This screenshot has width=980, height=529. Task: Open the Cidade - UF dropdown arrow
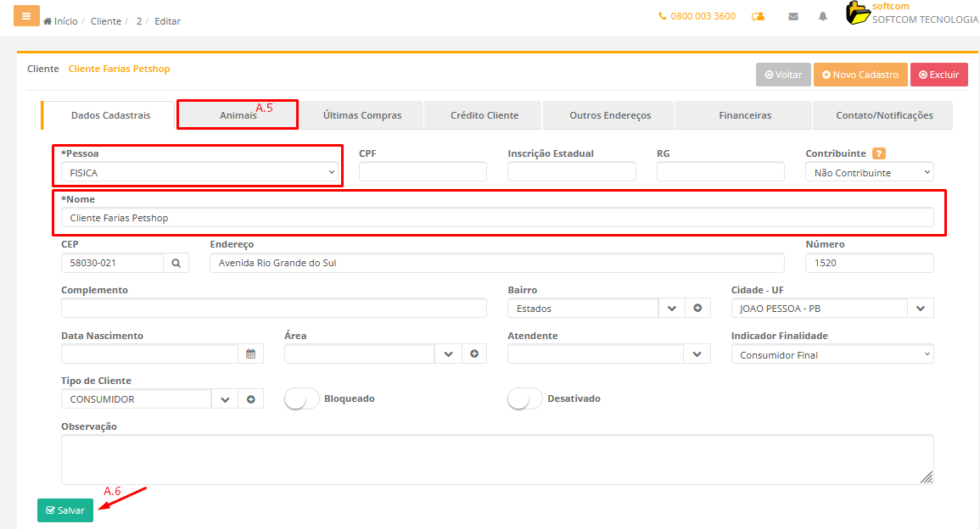tap(921, 309)
